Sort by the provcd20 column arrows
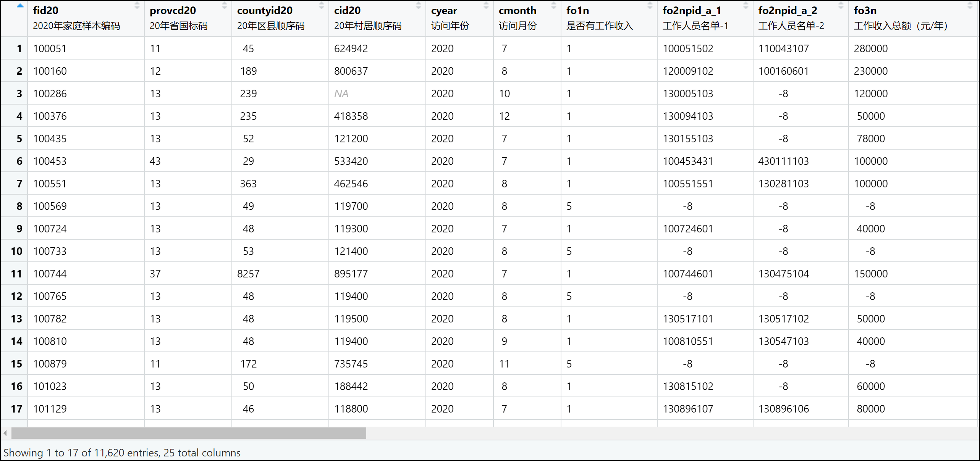The height and width of the screenshot is (461, 980). tap(224, 6)
